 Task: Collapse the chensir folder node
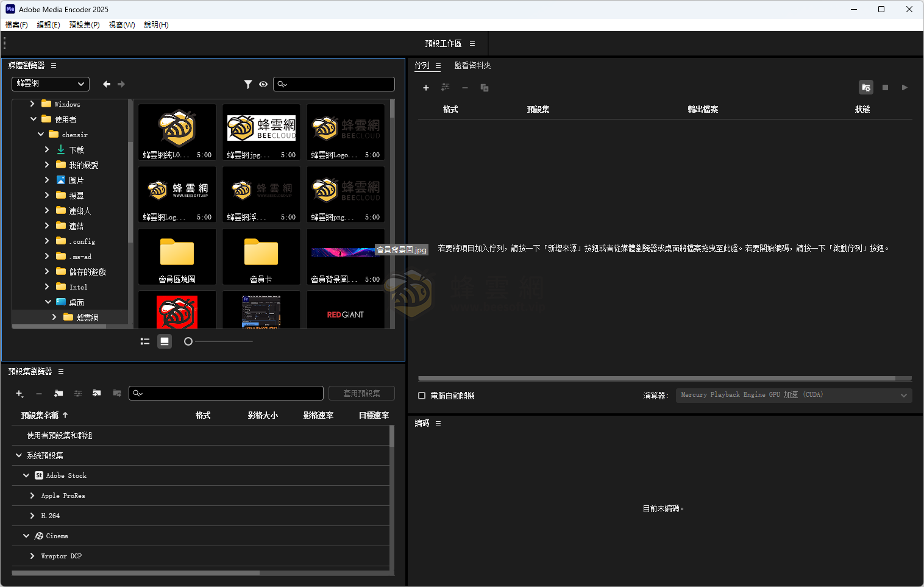click(41, 135)
